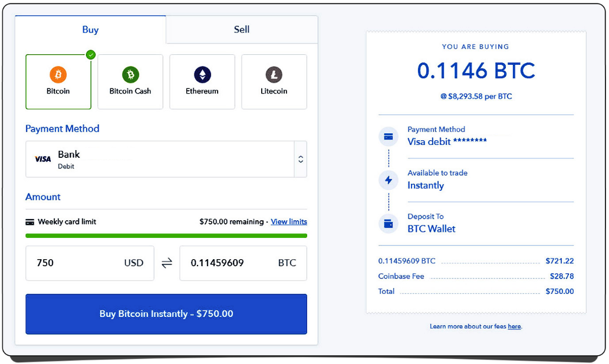
Task: Select the green Bitcoin Cash icon
Action: pos(130,75)
